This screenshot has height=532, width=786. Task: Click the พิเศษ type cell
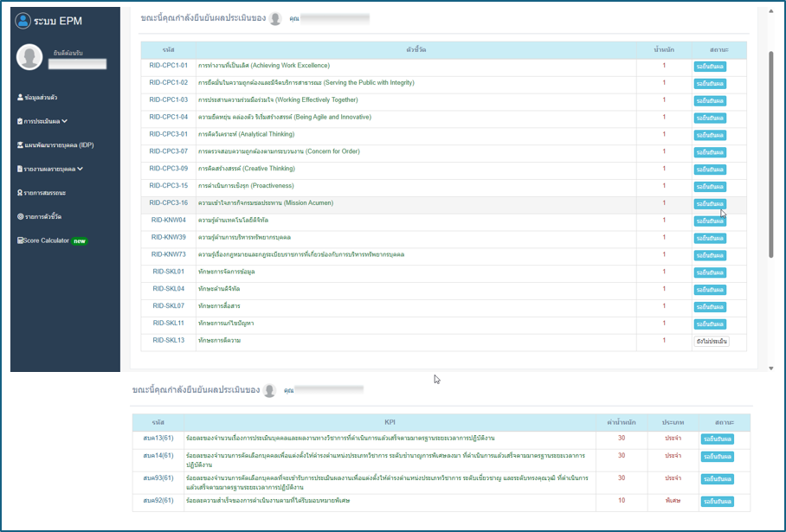point(673,501)
